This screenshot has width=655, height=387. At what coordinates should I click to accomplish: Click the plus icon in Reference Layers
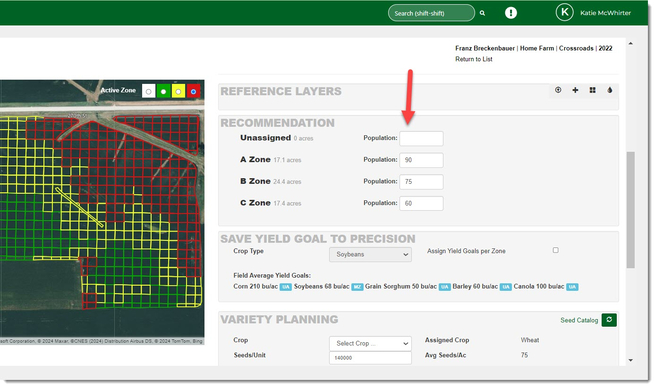coord(575,90)
